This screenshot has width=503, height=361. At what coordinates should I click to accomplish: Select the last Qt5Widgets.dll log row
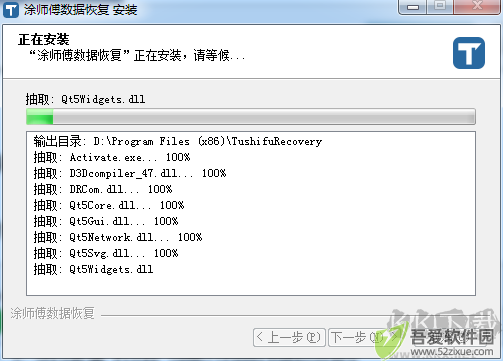click(93, 269)
